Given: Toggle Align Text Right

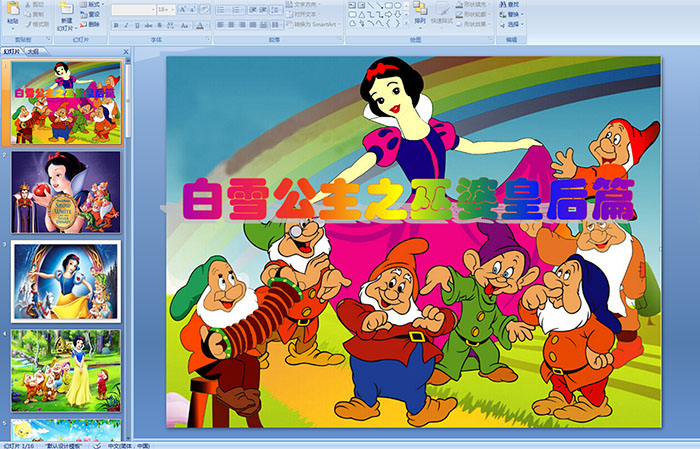Looking at the screenshot, I should click(x=242, y=25).
